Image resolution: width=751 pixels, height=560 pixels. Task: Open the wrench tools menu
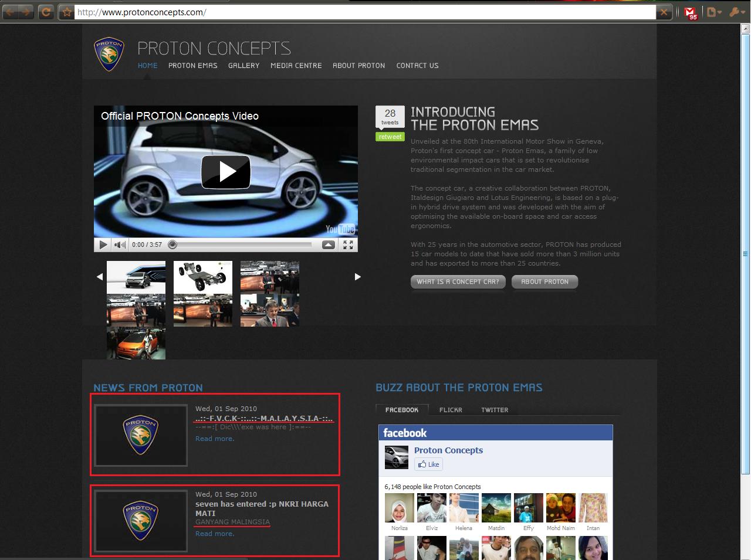pyautogui.click(x=736, y=12)
